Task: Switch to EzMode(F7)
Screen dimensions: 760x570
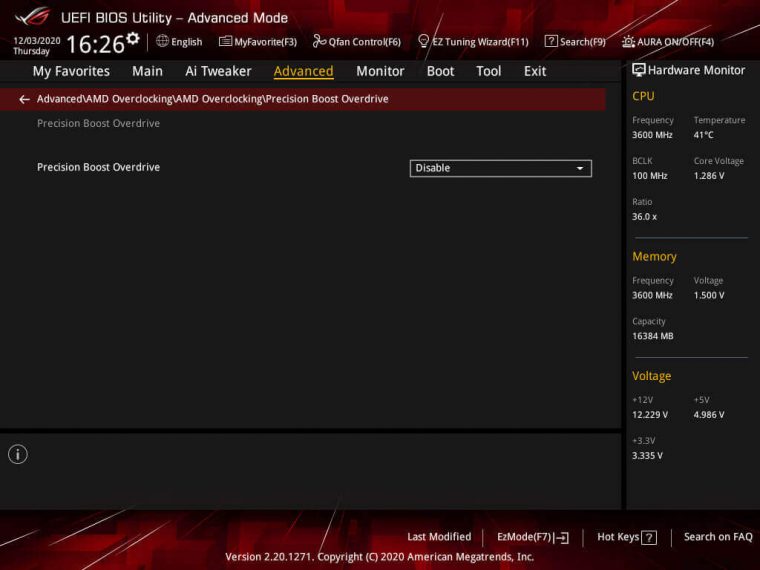Action: 532,537
